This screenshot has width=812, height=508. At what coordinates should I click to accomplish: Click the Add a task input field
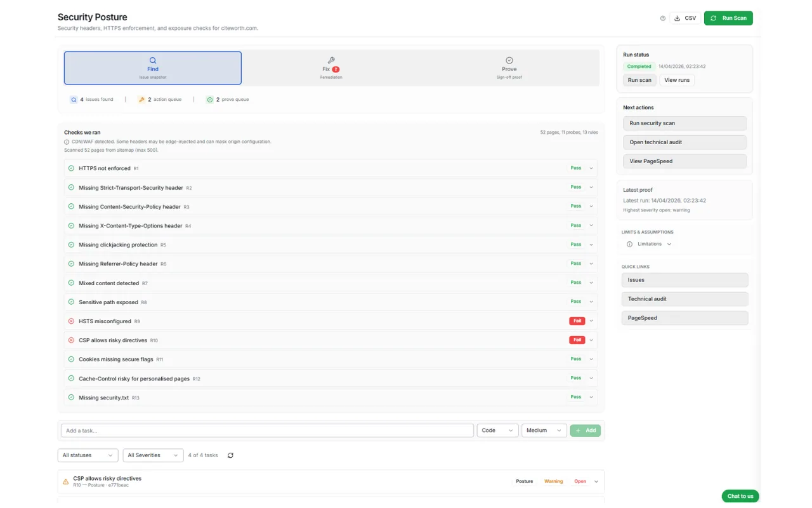[268, 431]
